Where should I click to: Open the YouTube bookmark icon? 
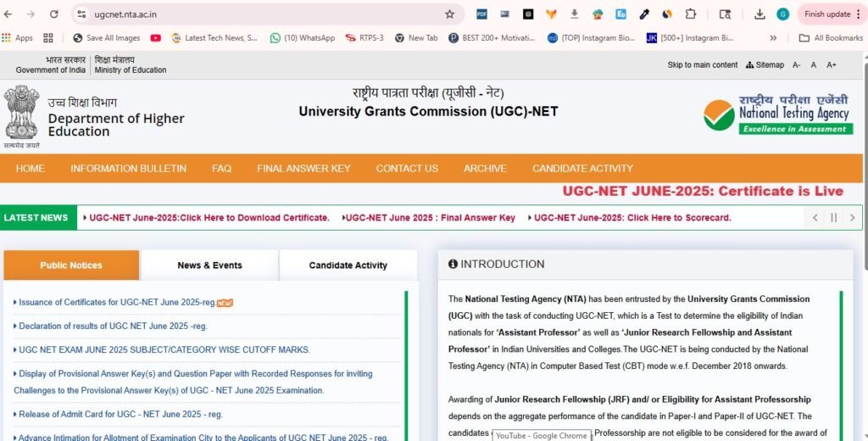coord(156,37)
